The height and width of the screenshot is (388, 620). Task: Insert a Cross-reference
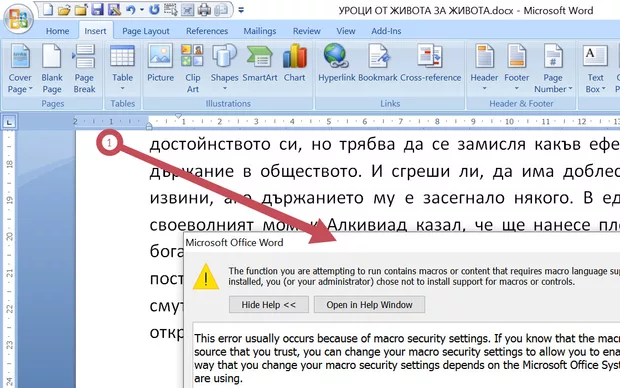(431, 63)
